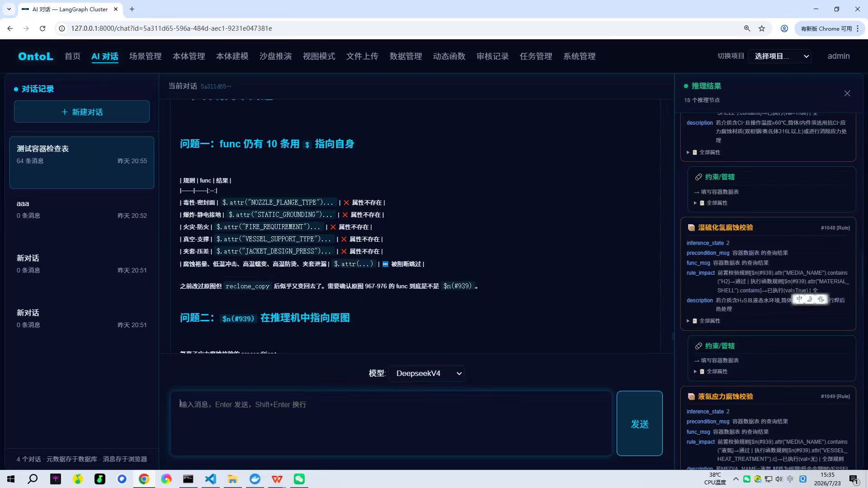Open 数据管理 in the navigation bar
The width and height of the screenshot is (868, 488).
(406, 56)
